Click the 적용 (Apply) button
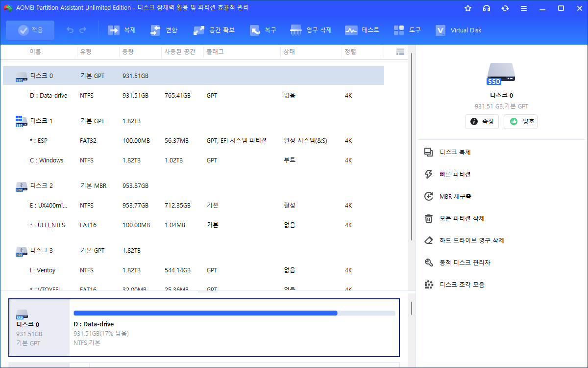 tap(30, 30)
